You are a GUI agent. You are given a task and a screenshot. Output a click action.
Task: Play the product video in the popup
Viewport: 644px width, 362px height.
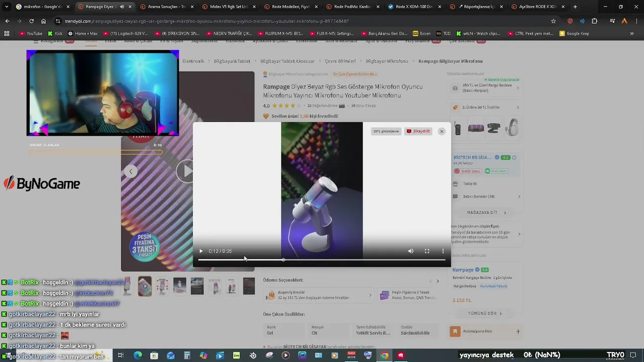pos(201,251)
